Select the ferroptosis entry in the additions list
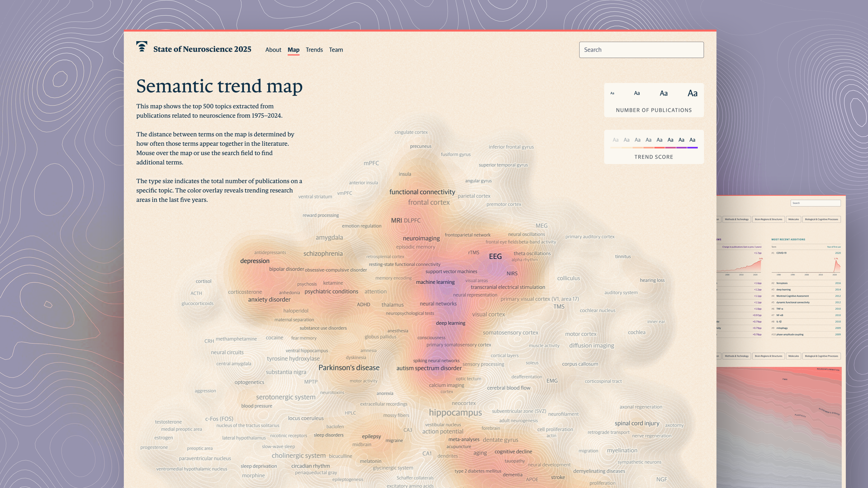 (x=782, y=283)
